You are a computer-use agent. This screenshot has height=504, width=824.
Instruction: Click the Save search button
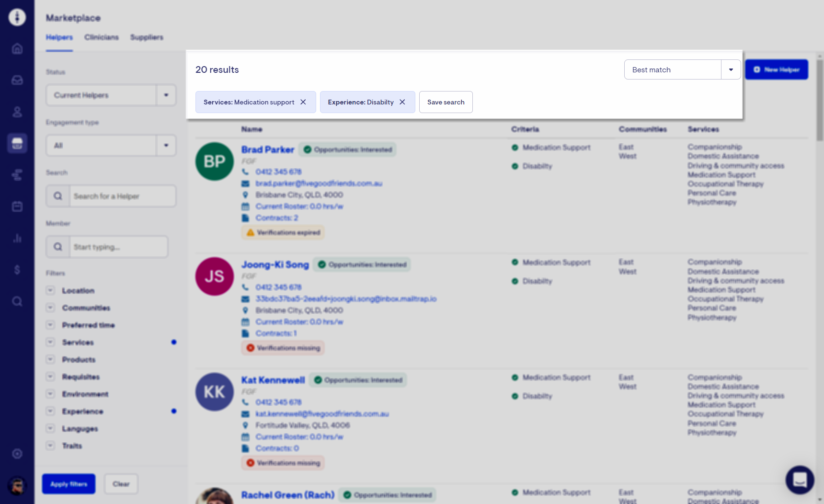[446, 102]
